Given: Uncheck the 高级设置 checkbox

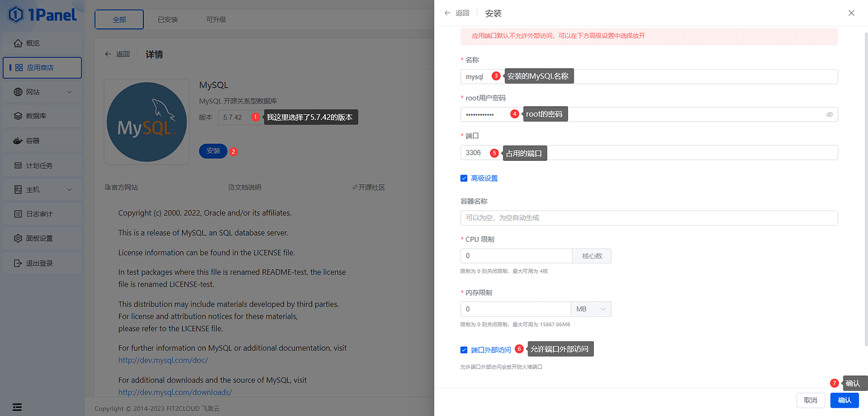Looking at the screenshot, I should pyautogui.click(x=464, y=178).
